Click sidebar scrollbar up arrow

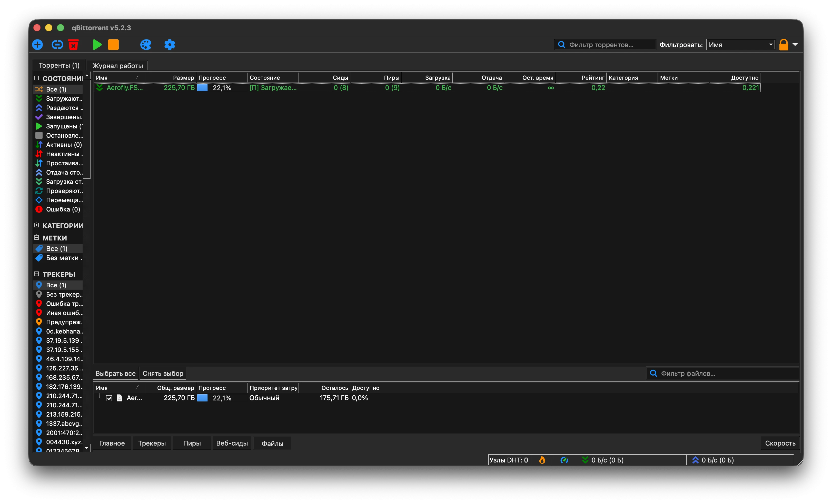(x=87, y=76)
